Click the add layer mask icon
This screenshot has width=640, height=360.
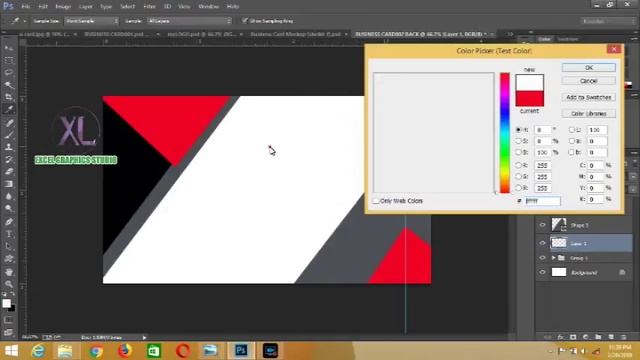[x=573, y=337]
